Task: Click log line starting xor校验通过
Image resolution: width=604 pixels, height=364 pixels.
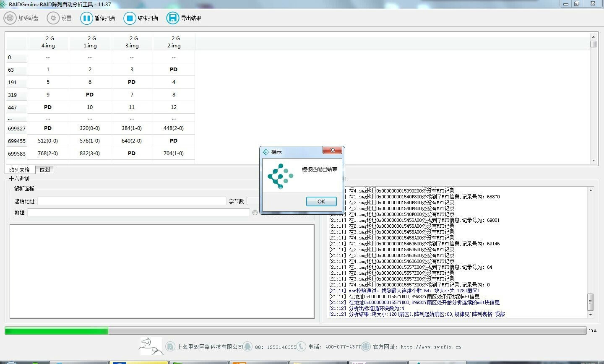Action: pos(404,291)
